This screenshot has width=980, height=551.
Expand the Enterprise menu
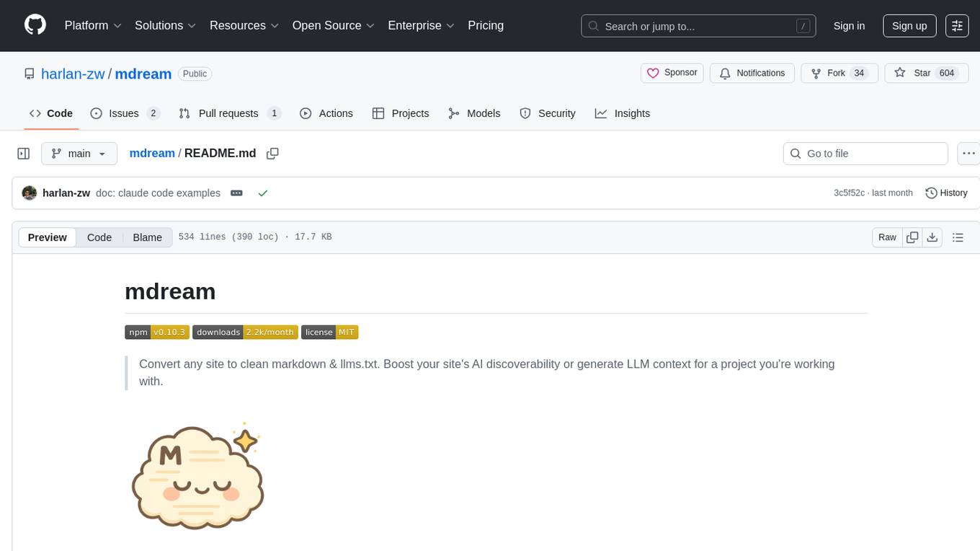point(422,25)
